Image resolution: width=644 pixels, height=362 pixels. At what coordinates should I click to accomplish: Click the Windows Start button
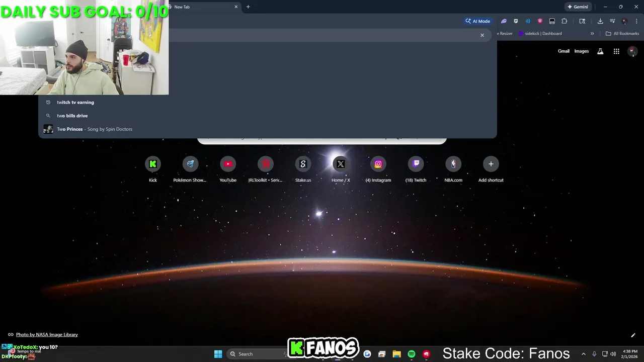coord(218,354)
